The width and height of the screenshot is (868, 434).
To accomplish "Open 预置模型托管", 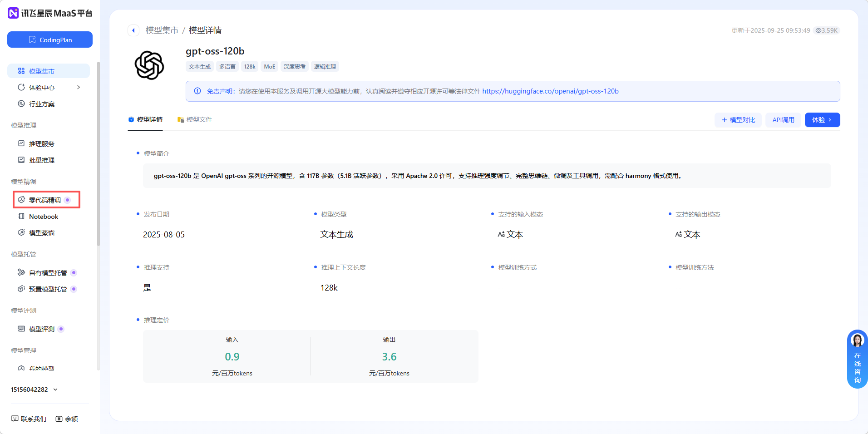I will (49, 289).
